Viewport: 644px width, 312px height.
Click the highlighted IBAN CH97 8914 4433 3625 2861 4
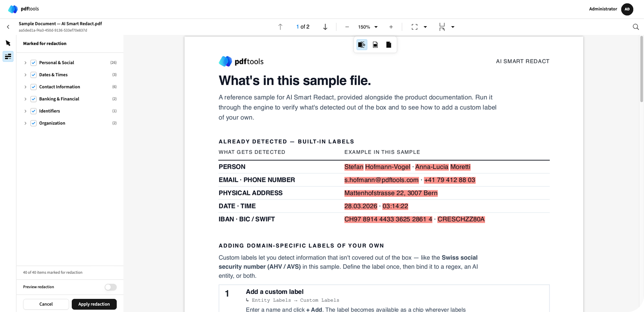(388, 219)
